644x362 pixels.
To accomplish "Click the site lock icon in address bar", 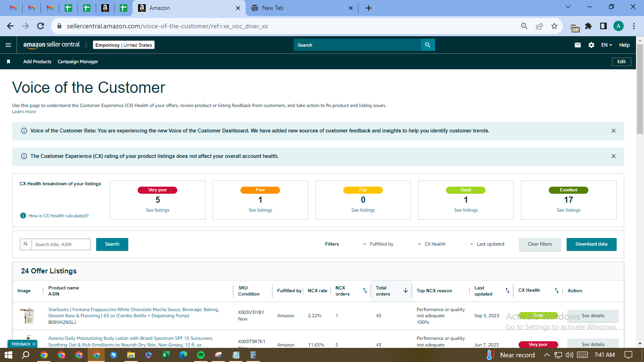I will (x=59, y=26).
